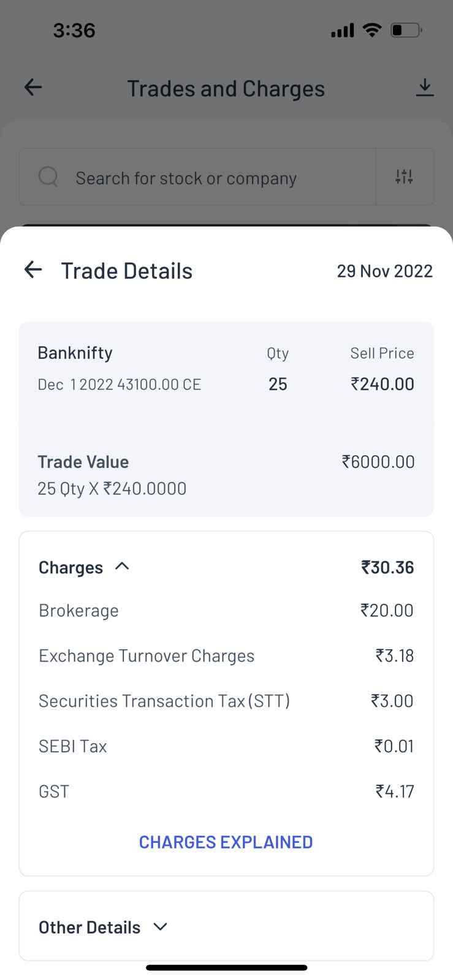Tap back arrow next to Trades and Charges
The width and height of the screenshot is (453, 980).
tap(33, 88)
